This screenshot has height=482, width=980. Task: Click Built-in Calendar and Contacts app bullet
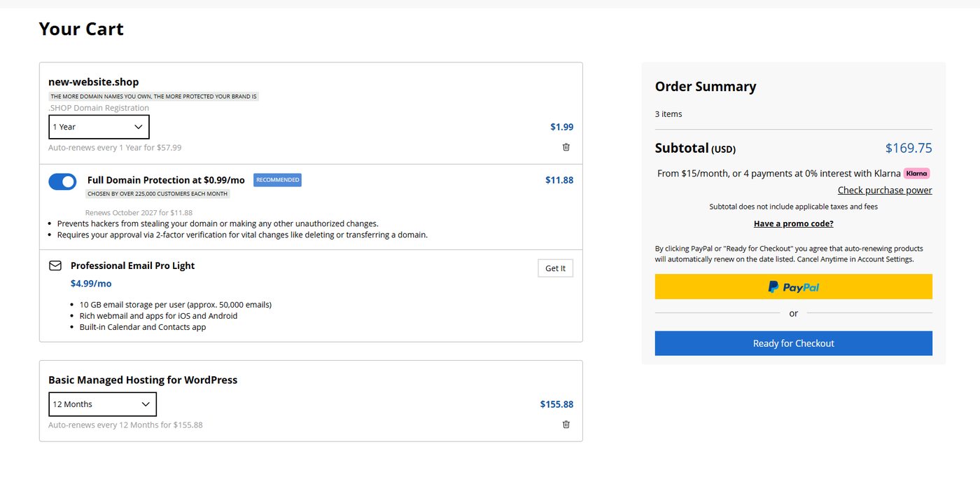(143, 327)
